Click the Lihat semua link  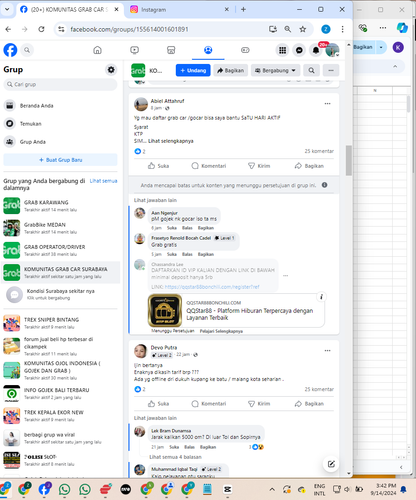point(103,181)
